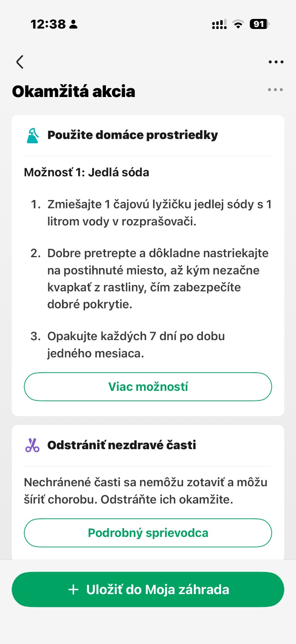Viewport: 296px width, 644px height.
Task: Select step 3 about repeating every 7 days
Action: (136, 345)
